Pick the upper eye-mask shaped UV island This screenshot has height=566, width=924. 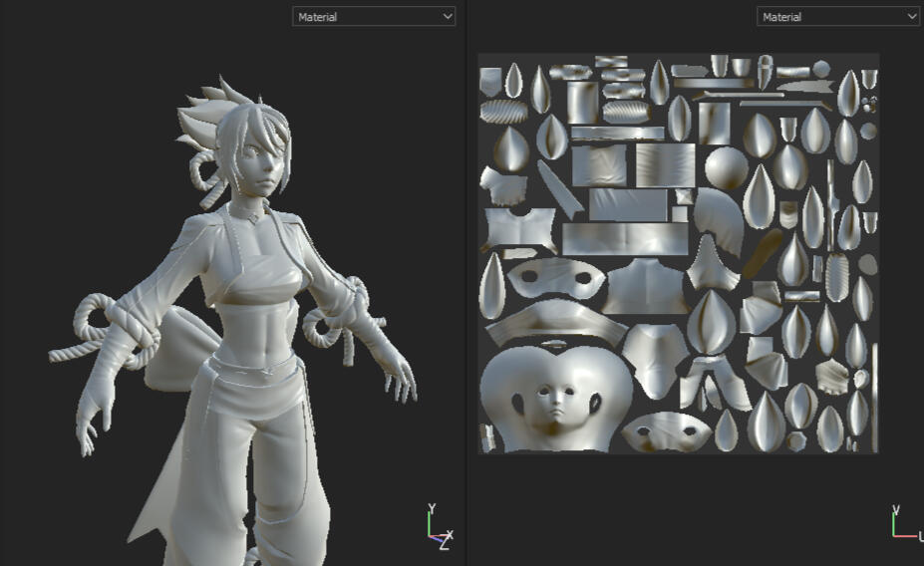[x=555, y=278]
